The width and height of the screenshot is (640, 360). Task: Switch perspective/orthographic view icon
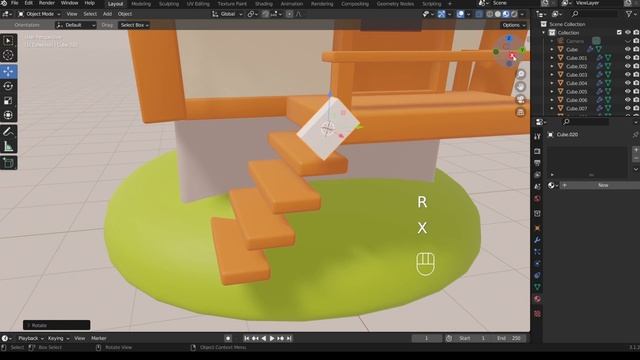point(520,112)
